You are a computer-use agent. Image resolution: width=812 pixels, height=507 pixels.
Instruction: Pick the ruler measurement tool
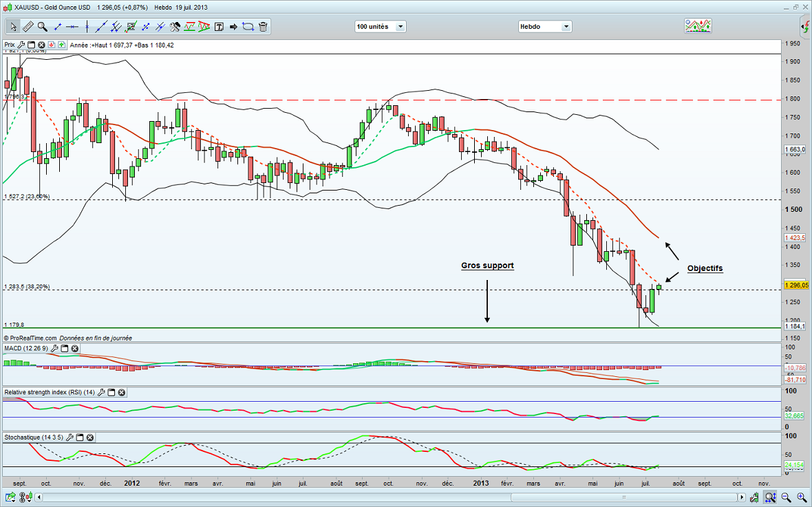pos(28,27)
